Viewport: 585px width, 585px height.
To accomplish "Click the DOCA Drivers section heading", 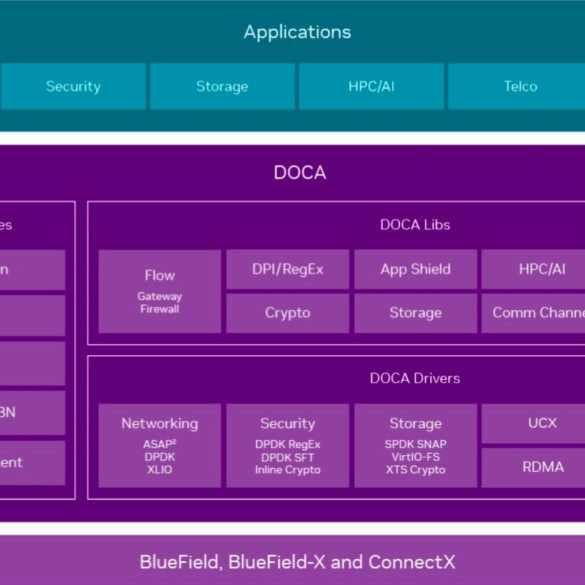I will (415, 378).
